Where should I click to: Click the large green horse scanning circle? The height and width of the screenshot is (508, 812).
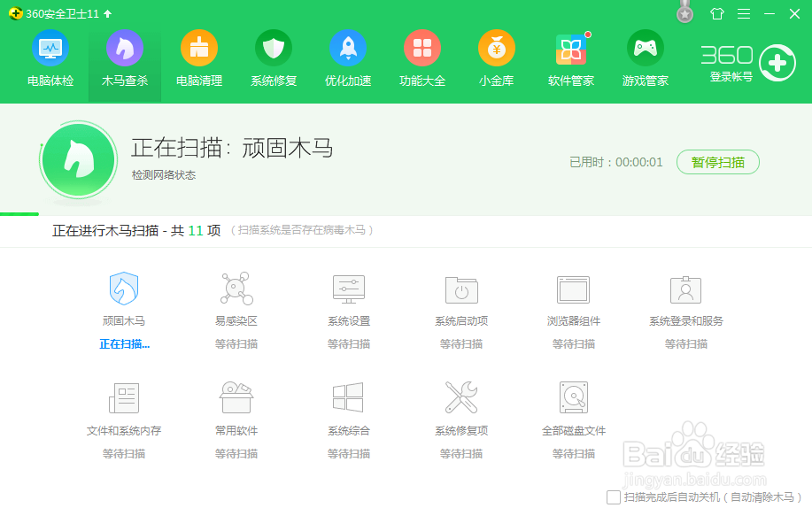pos(78,160)
